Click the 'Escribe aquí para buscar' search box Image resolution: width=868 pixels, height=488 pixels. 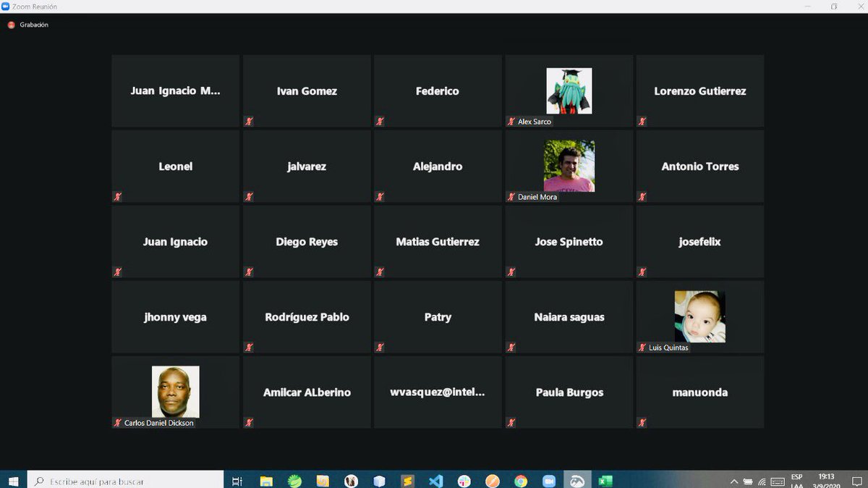coord(125,481)
